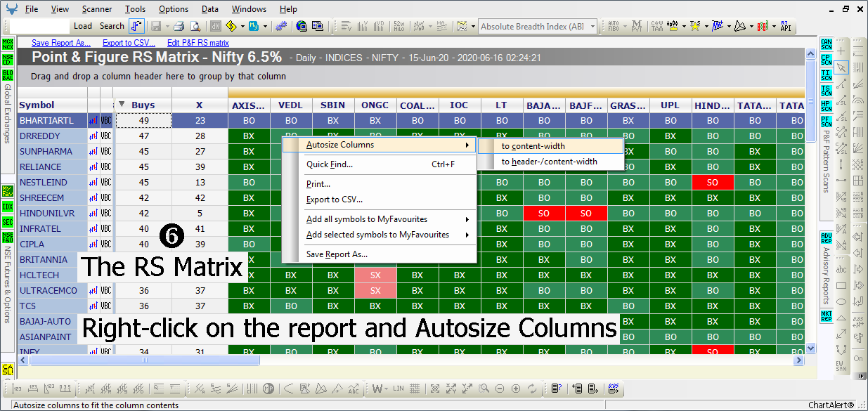Image resolution: width=868 pixels, height=411 pixels.
Task: Click the 'Export to CSV...' link above the report
Action: 129,43
